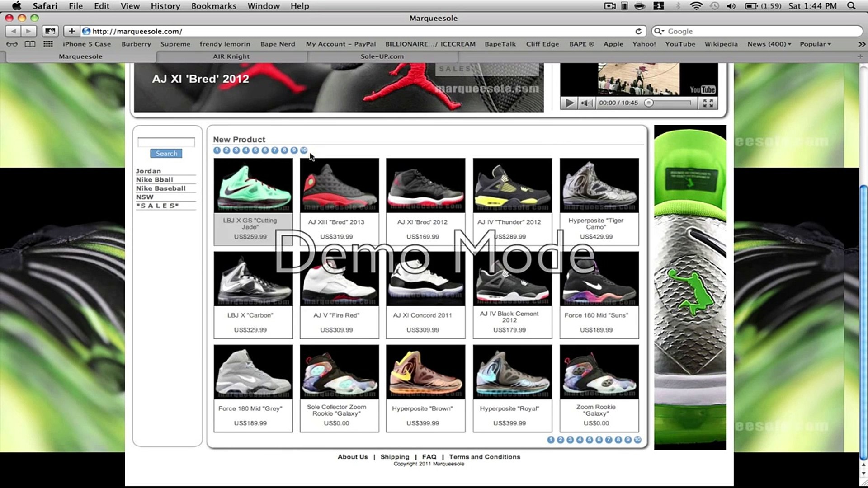The image size is (868, 488).
Task: Click the About Us footer link
Action: 353,457
